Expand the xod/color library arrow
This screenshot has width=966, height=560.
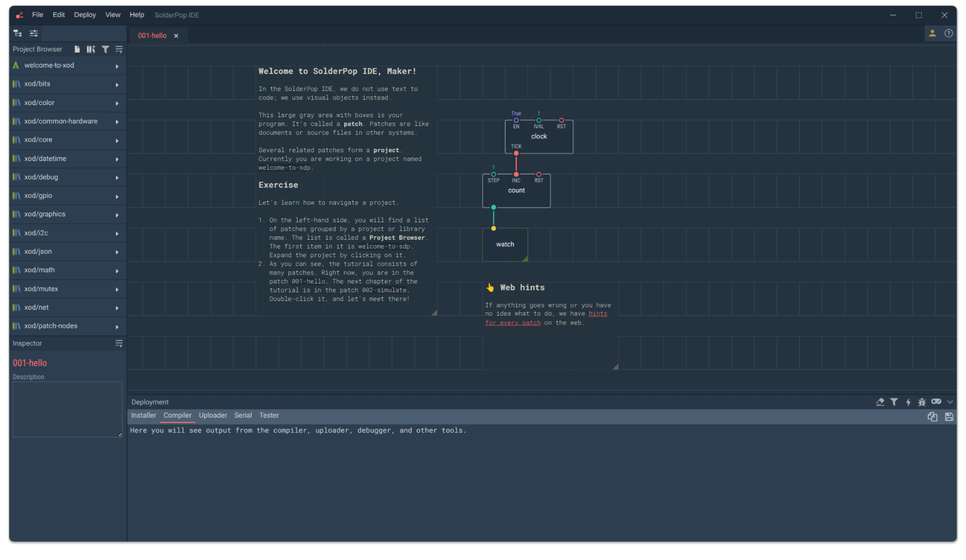pos(117,104)
